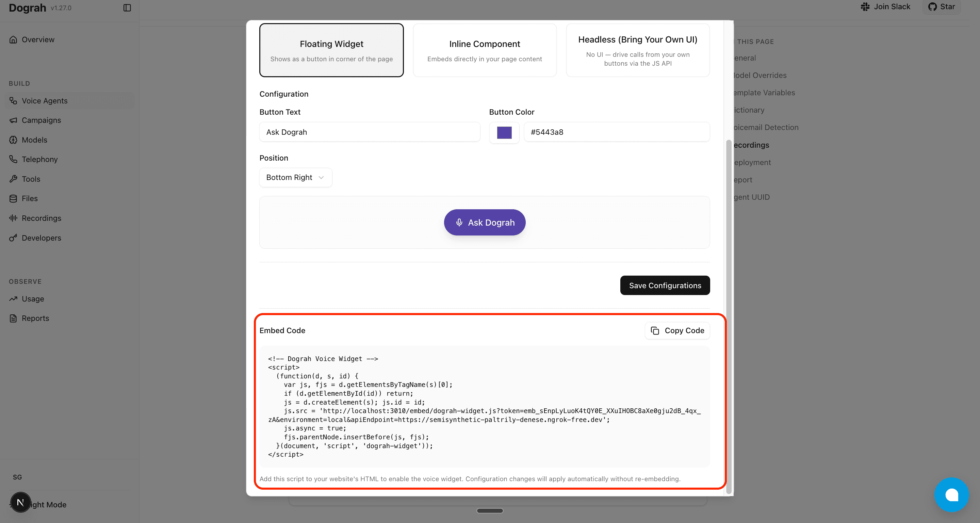980x523 pixels.
Task: Jump to General section link
Action: [745, 58]
